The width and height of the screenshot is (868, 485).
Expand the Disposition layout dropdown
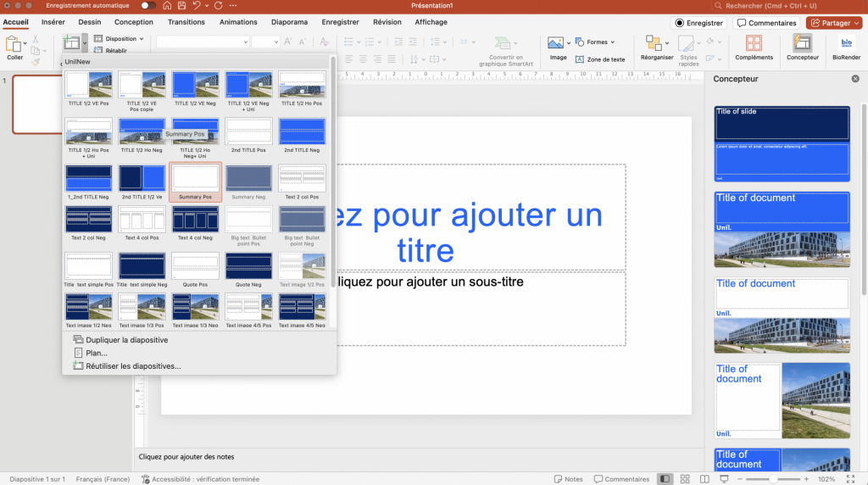coord(119,39)
